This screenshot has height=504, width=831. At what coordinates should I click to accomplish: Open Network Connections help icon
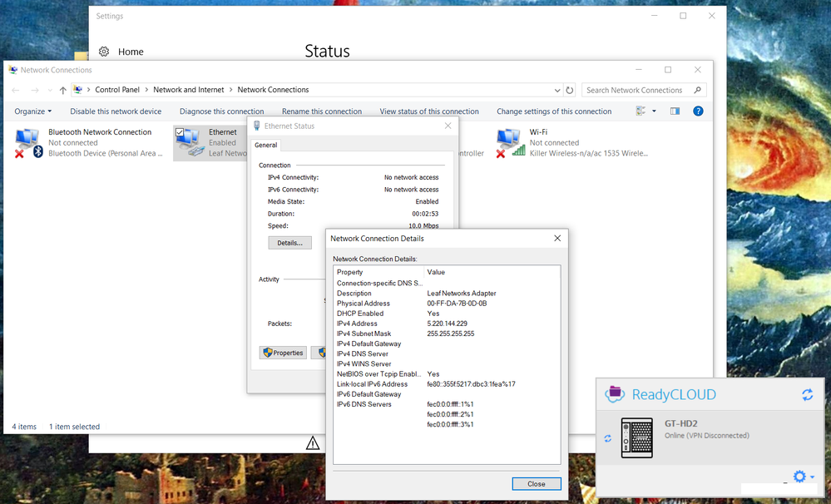pyautogui.click(x=698, y=111)
